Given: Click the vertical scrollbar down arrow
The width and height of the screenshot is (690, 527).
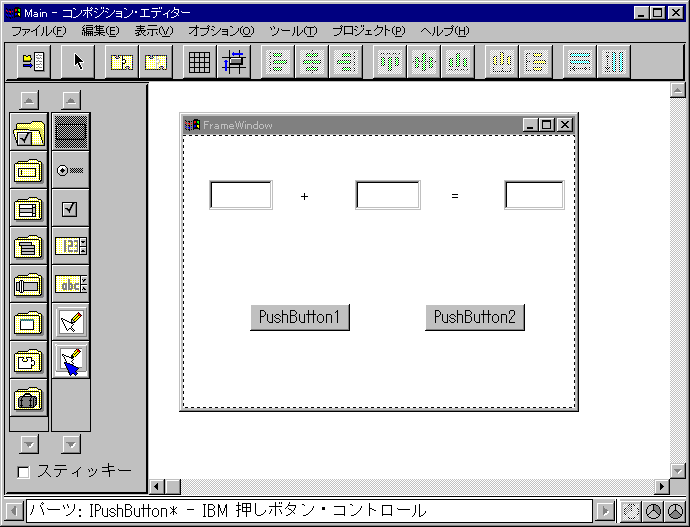Looking at the screenshot, I should tap(678, 471).
